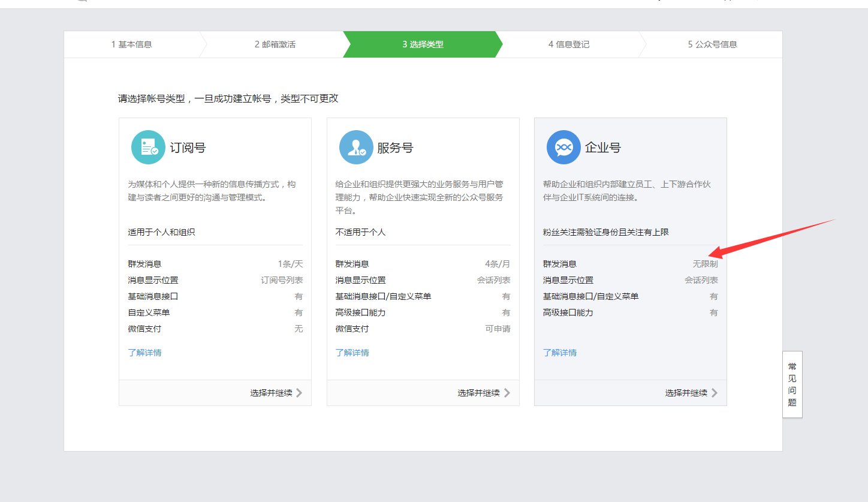Open 了解详情 link in 服务号 card

pyautogui.click(x=352, y=353)
